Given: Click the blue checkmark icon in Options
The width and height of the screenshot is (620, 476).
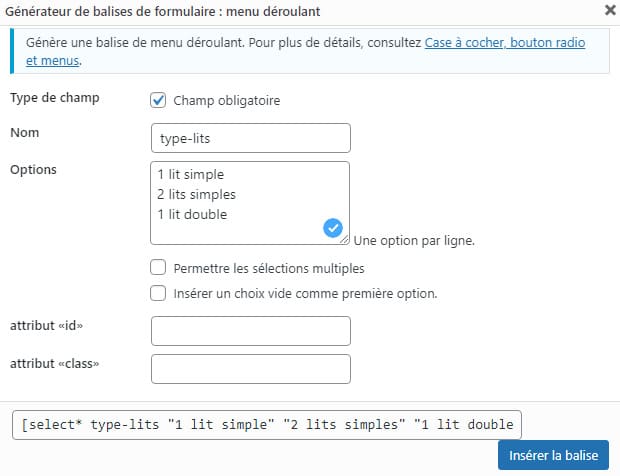Looking at the screenshot, I should pos(334,229).
